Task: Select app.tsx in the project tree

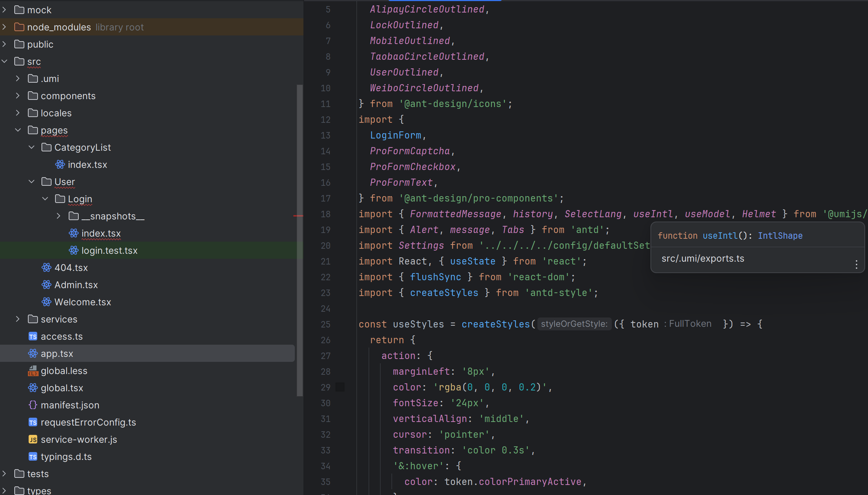Action: coord(147,354)
